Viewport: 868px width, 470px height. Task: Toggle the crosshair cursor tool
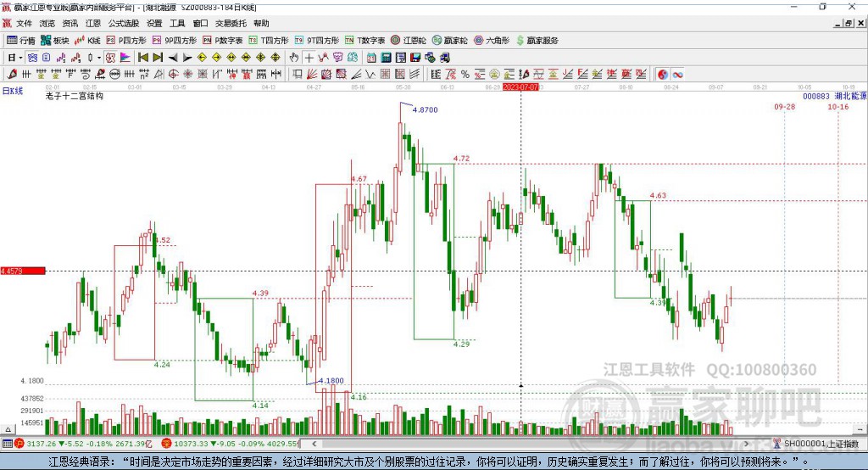[x=309, y=58]
